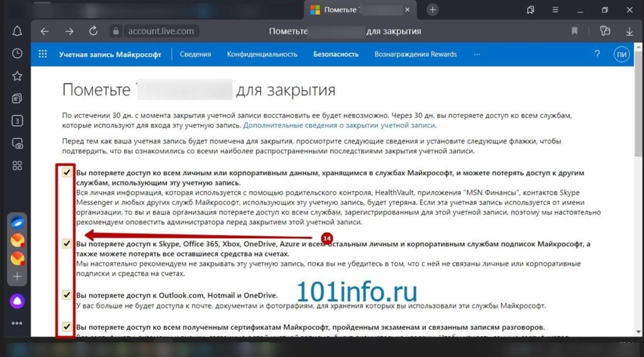The width and height of the screenshot is (644, 357).
Task: Open the favorites star in the sidebar
Action: [x=17, y=76]
